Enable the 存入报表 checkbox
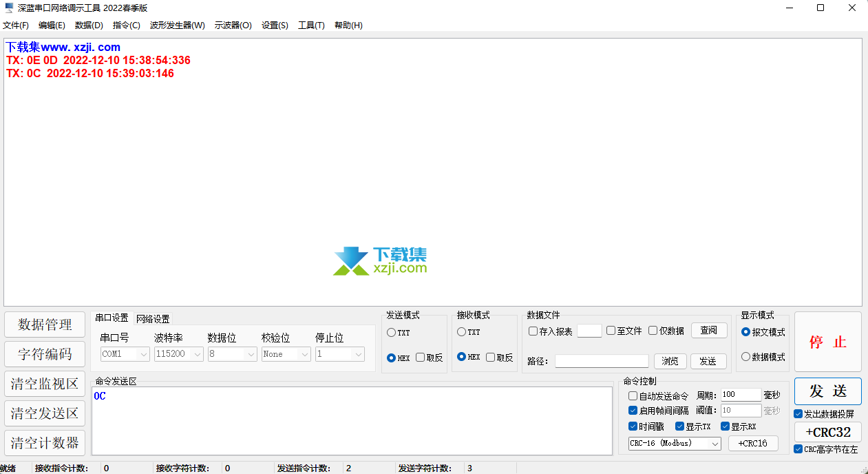 [x=551, y=331]
